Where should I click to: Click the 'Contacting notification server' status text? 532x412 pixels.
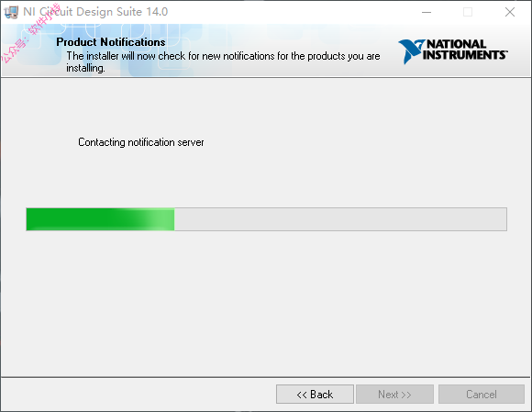click(141, 142)
